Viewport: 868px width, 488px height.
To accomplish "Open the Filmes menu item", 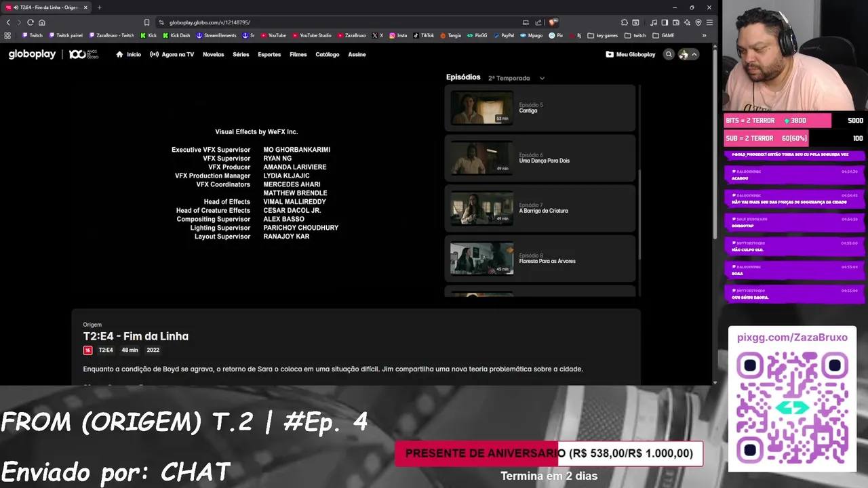I will pyautogui.click(x=298, y=54).
